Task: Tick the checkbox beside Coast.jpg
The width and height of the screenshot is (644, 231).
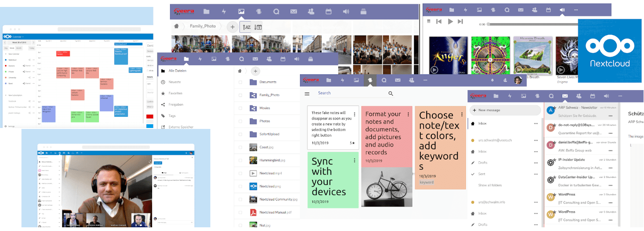Action: tap(240, 147)
